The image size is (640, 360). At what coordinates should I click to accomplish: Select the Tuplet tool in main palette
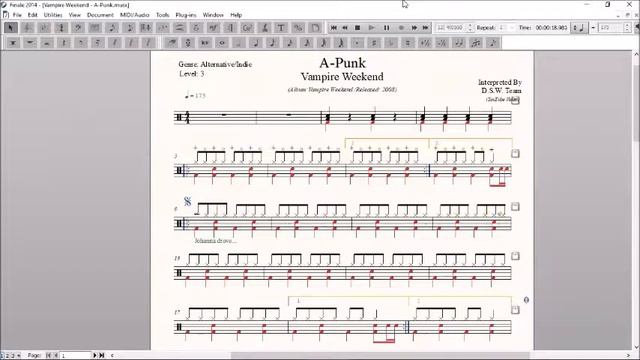tap(163, 28)
